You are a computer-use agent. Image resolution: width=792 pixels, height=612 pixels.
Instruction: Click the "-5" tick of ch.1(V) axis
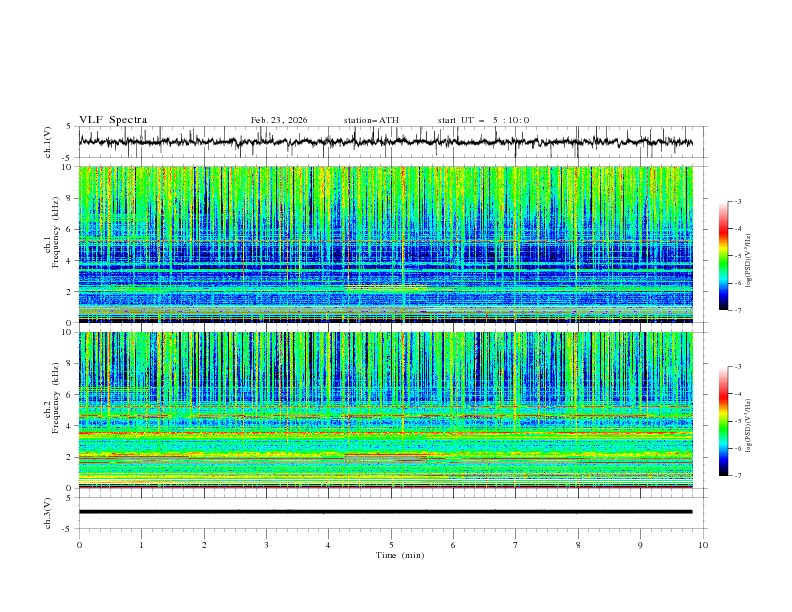pyautogui.click(x=67, y=158)
